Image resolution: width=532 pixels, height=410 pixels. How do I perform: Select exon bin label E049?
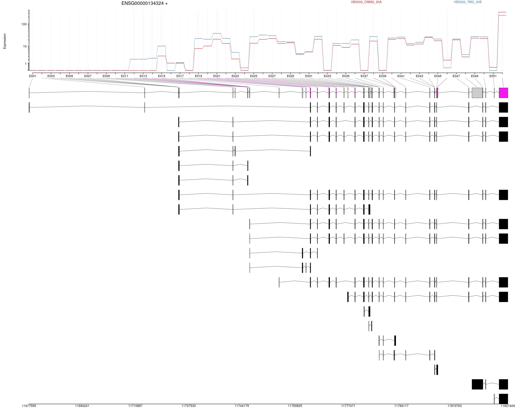475,76
